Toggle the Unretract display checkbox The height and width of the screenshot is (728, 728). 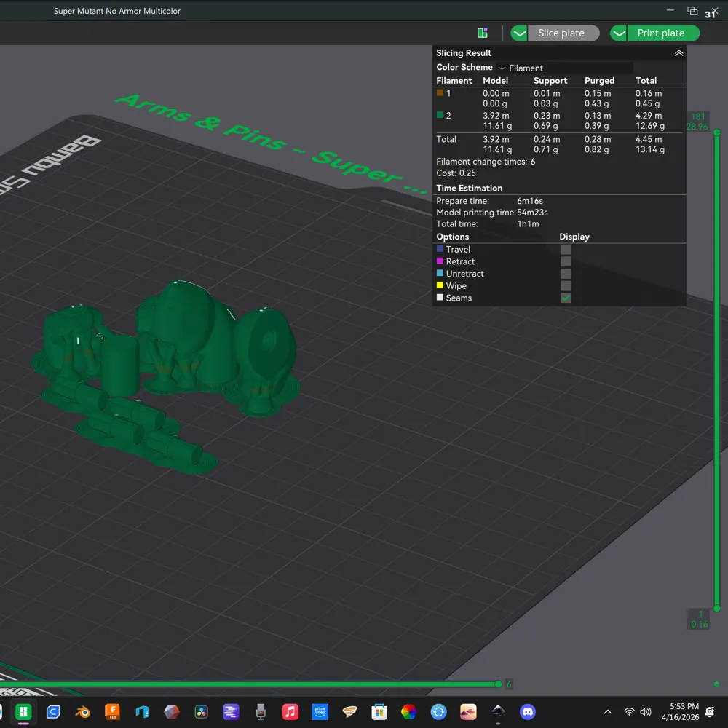coord(566,274)
